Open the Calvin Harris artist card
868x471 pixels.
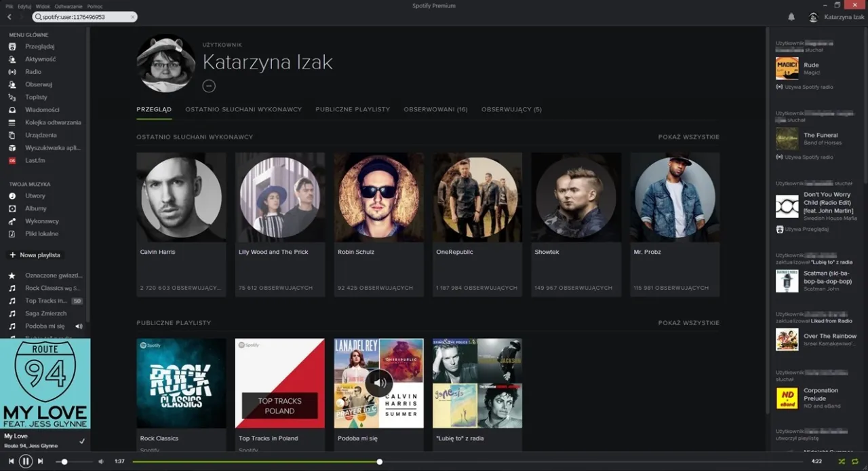181,225
